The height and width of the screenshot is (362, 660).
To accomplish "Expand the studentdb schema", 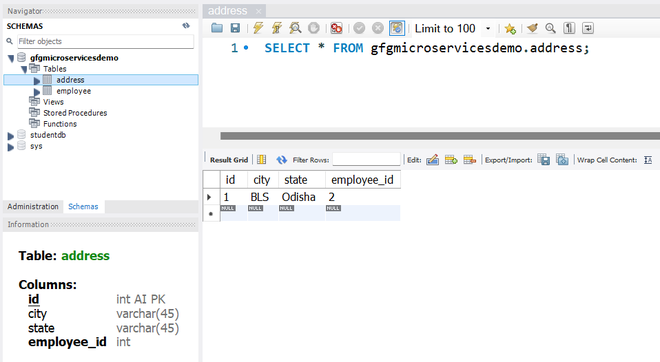I will point(11,136).
